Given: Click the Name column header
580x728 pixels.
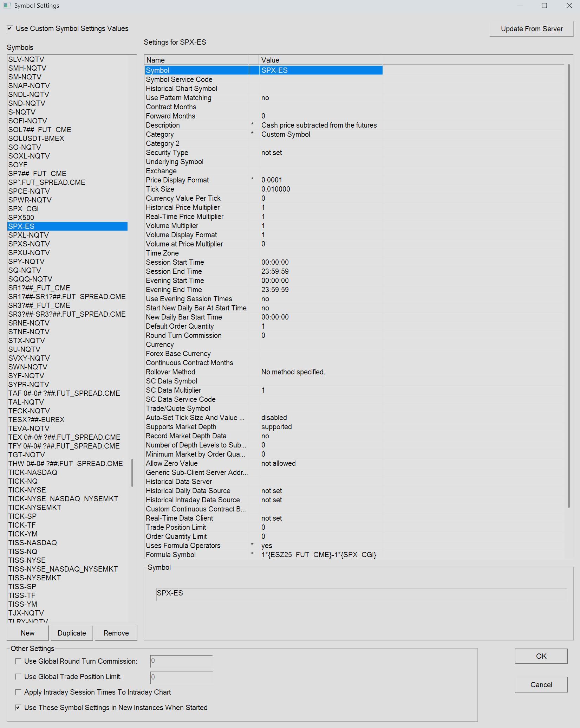Looking at the screenshot, I should pyautogui.click(x=196, y=60).
